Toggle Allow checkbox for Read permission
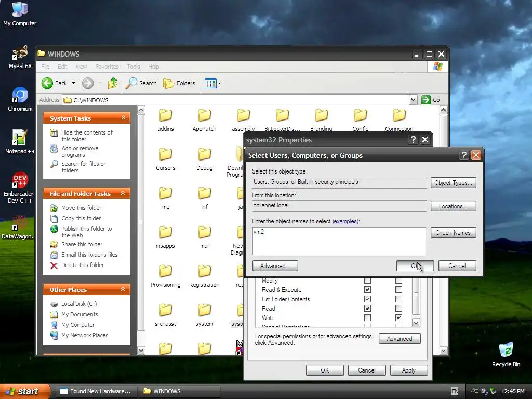The width and height of the screenshot is (532, 399). click(x=367, y=309)
